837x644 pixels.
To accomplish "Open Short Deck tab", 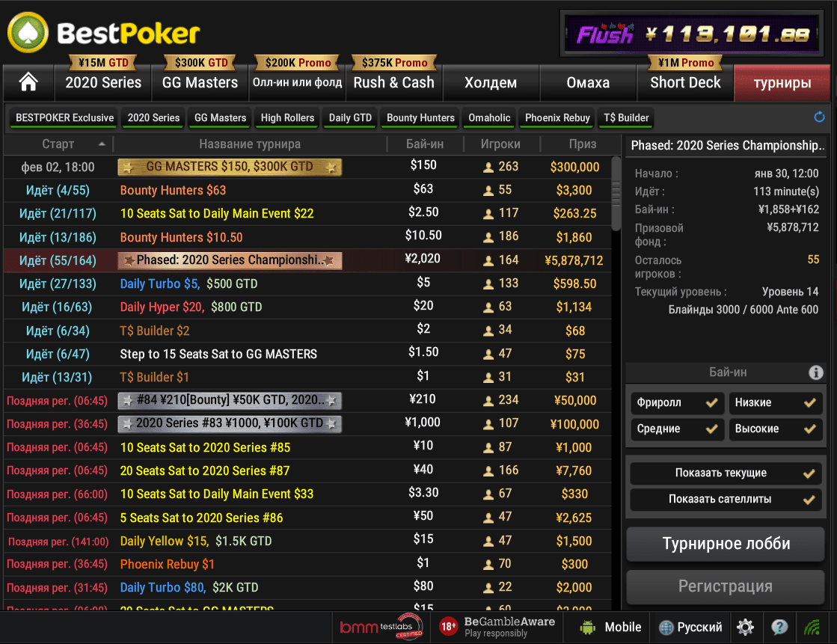I will [685, 83].
